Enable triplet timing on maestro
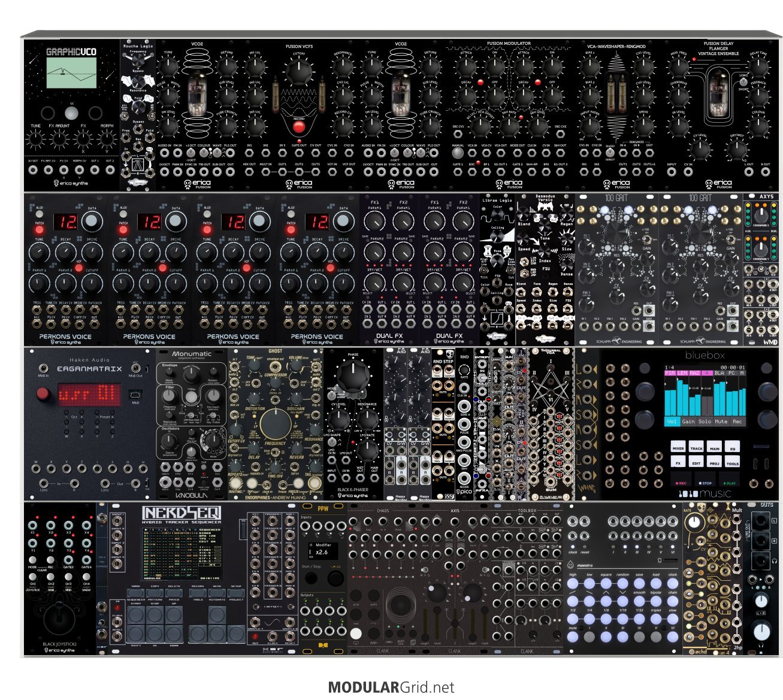Viewport: 783px width, 700px height. coord(656,619)
